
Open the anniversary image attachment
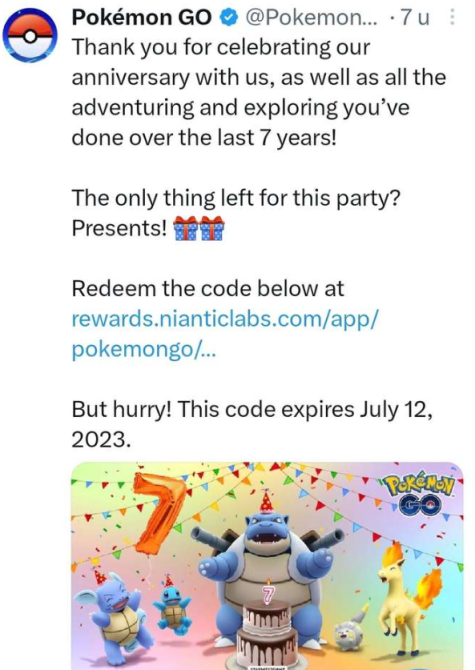267,566
